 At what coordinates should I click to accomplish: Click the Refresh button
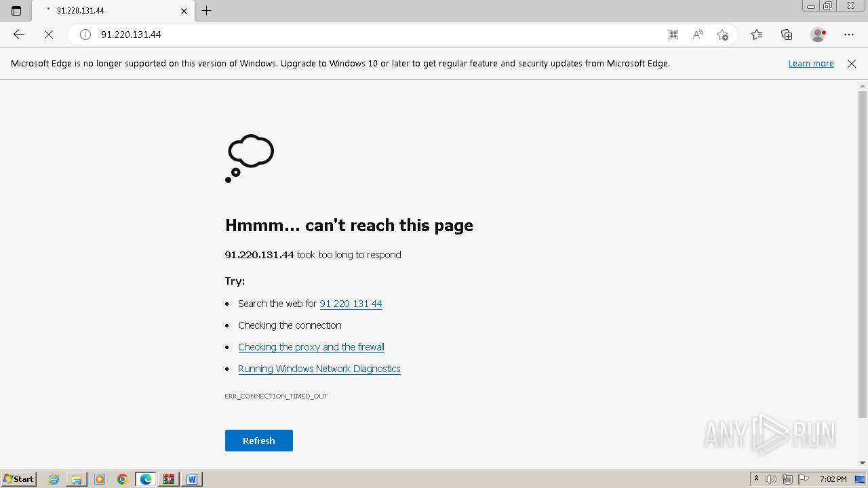point(259,441)
